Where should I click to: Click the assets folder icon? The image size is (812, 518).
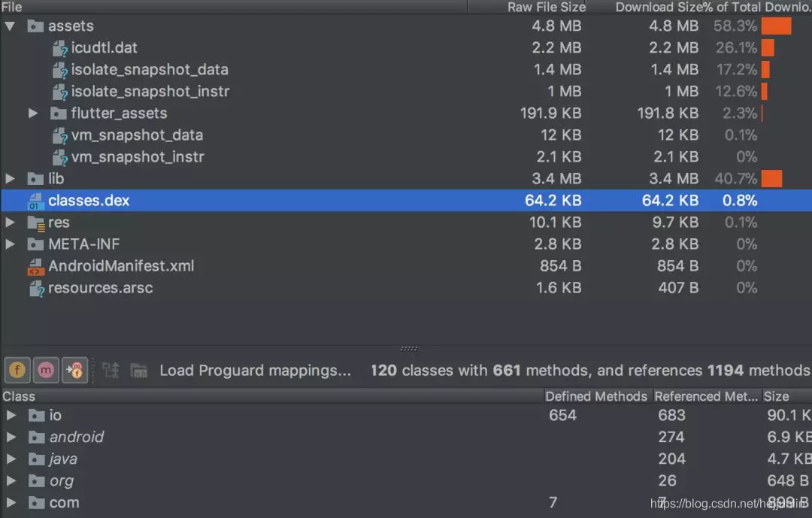coord(35,26)
